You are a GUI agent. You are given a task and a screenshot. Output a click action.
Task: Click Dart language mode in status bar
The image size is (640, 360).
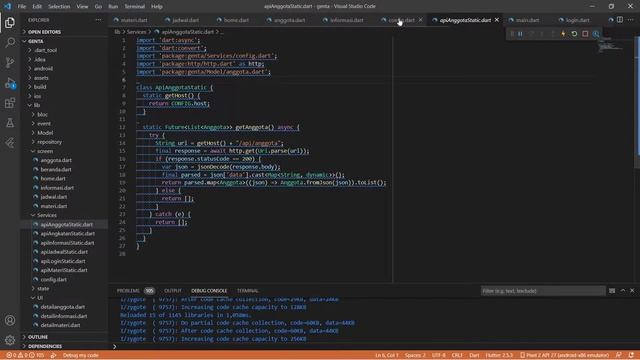pos(474,355)
